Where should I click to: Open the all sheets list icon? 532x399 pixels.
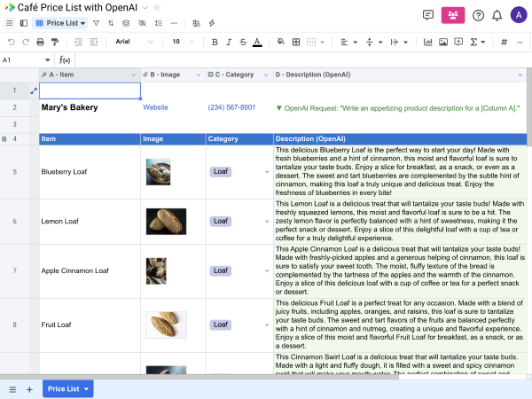coord(12,389)
